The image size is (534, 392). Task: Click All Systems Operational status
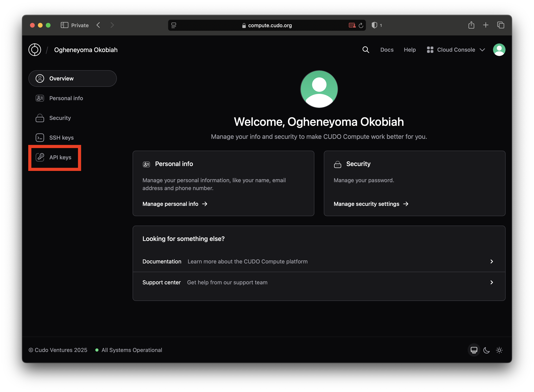point(132,350)
